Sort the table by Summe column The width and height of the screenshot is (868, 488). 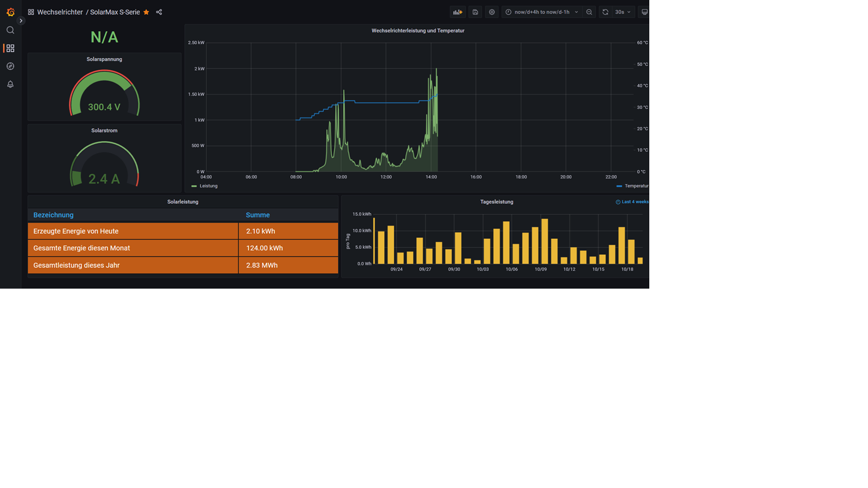coord(258,215)
